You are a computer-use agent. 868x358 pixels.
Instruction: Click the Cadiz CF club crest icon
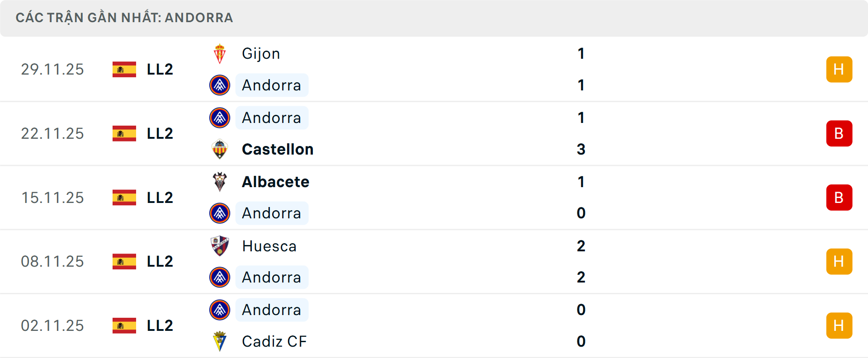coord(220,341)
